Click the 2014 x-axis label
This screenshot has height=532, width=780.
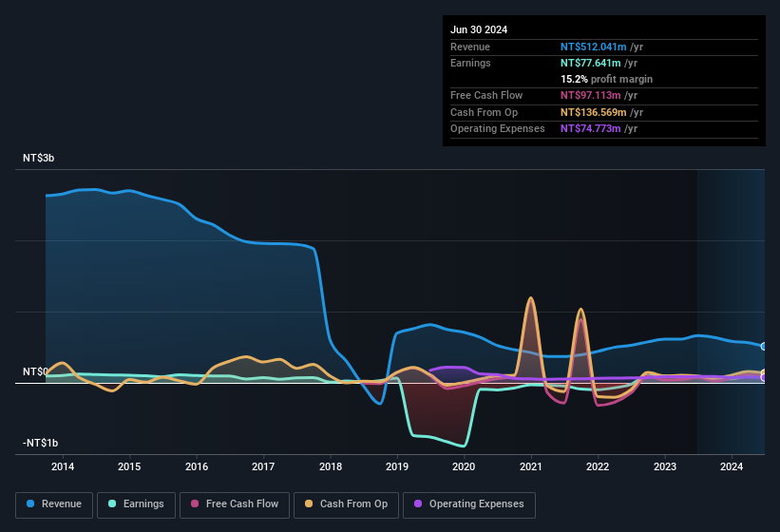click(63, 466)
